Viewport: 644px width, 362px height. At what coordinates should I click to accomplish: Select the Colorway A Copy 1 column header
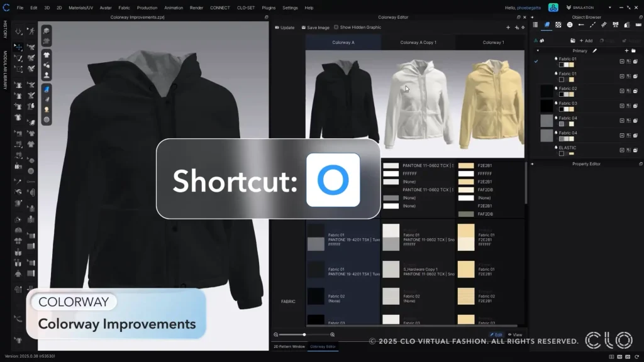click(418, 42)
